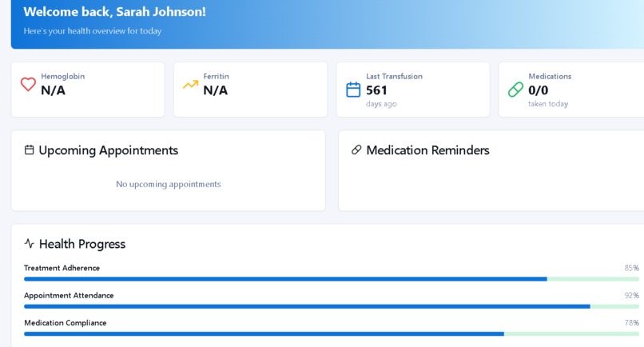This screenshot has width=644, height=347.
Task: Click the Health Progress activity pulse icon
Action: tap(29, 243)
